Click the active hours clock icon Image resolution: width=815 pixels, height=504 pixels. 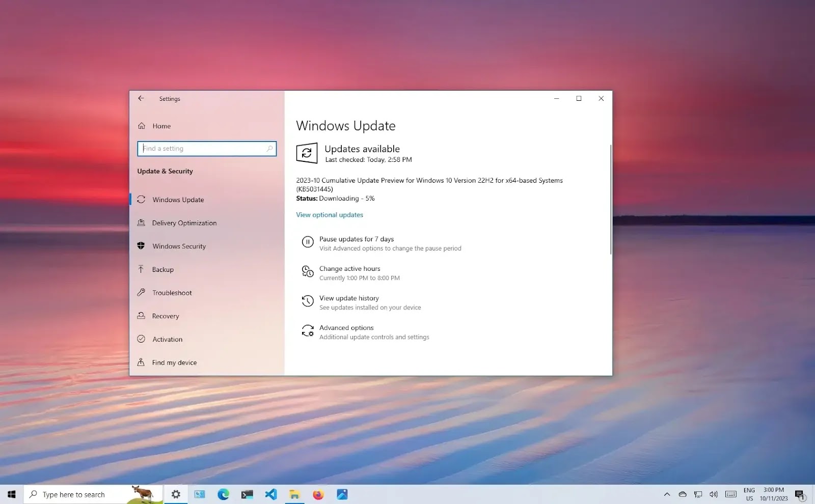tap(308, 271)
